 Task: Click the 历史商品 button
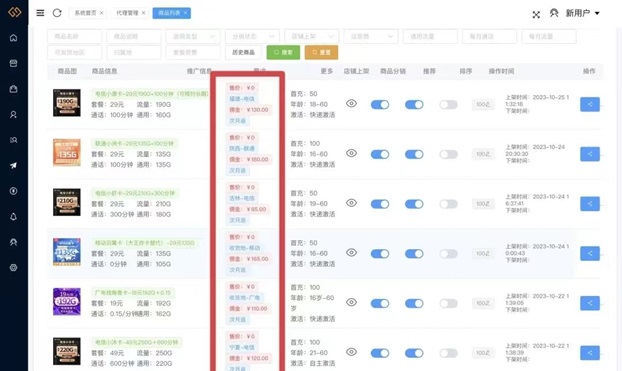243,52
